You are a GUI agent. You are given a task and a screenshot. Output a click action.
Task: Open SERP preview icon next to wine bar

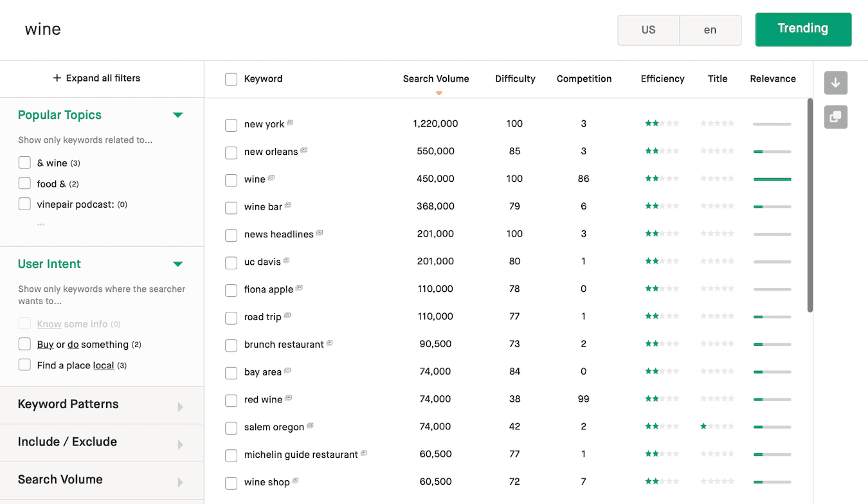[x=288, y=206]
